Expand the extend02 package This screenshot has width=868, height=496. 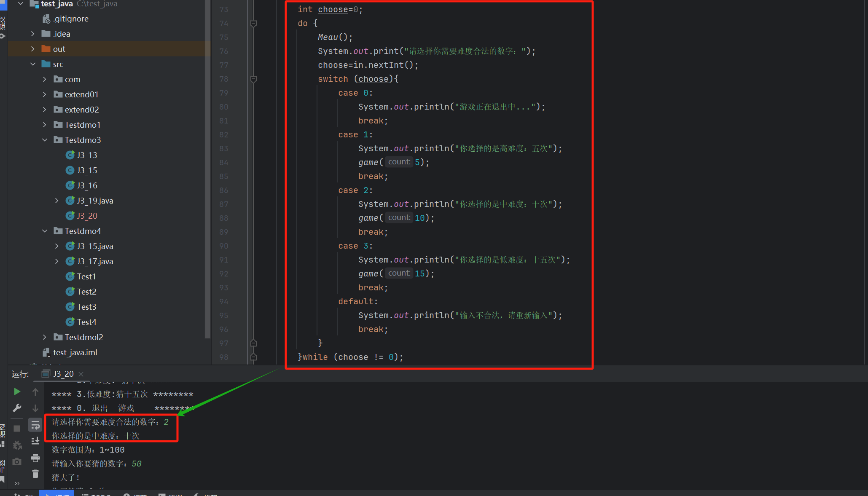(45, 110)
